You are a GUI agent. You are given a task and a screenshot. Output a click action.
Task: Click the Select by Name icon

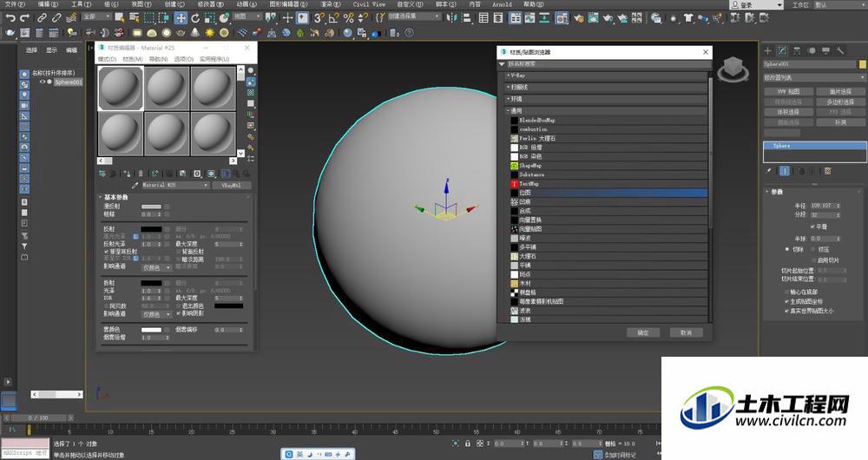[x=134, y=17]
